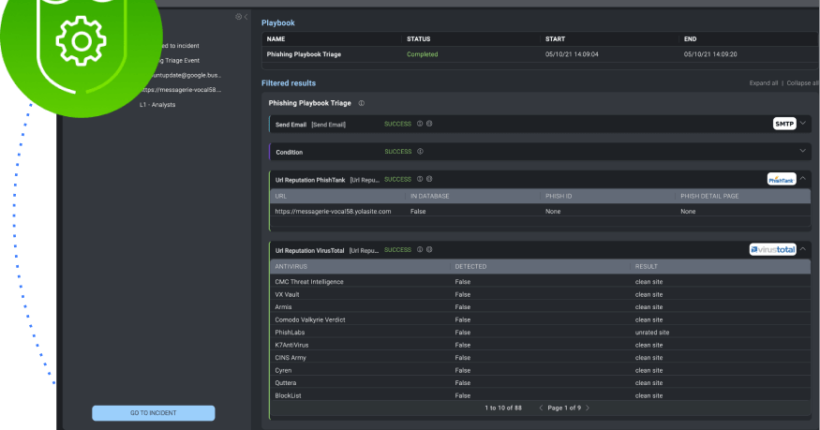Click PHISH ID column header
Viewport: 820px width, 430px height.
tap(559, 196)
